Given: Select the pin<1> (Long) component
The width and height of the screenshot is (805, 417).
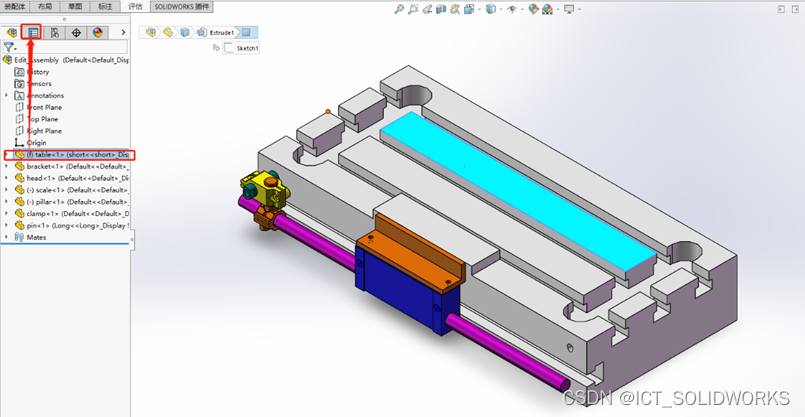Looking at the screenshot, I should click(x=71, y=225).
